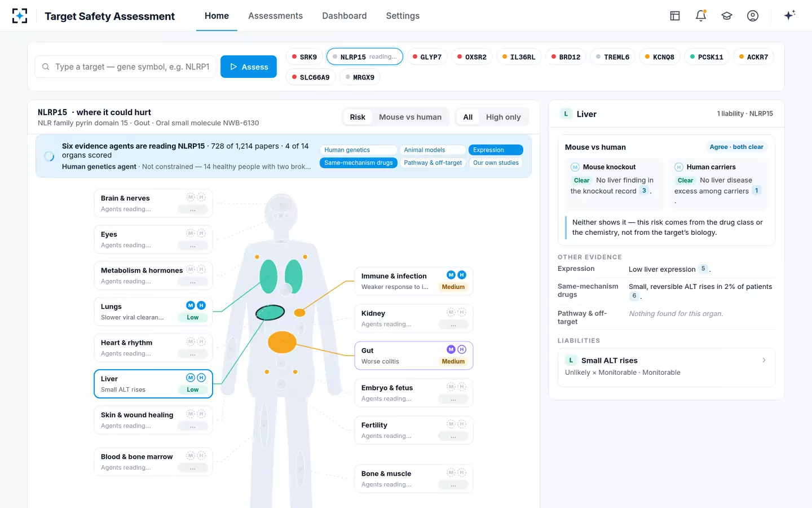812x508 pixels.
Task: Open the layout panel icon in header
Action: [675, 16]
